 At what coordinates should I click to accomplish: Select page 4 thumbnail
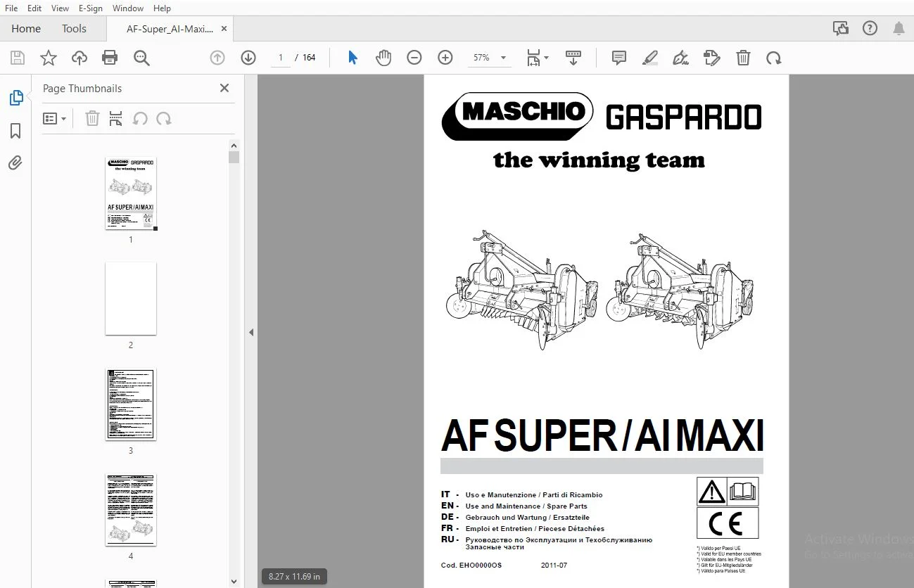tap(131, 510)
